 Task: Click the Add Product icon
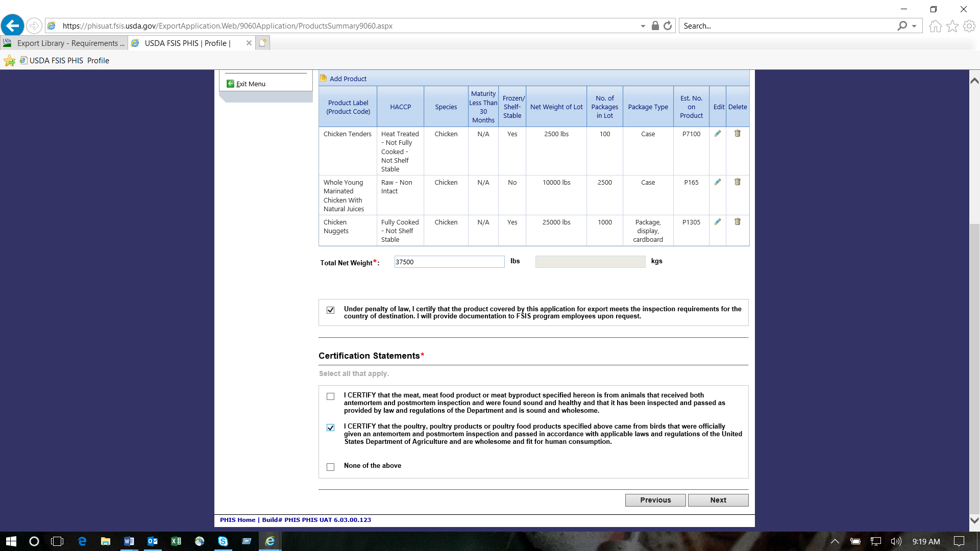coord(324,79)
